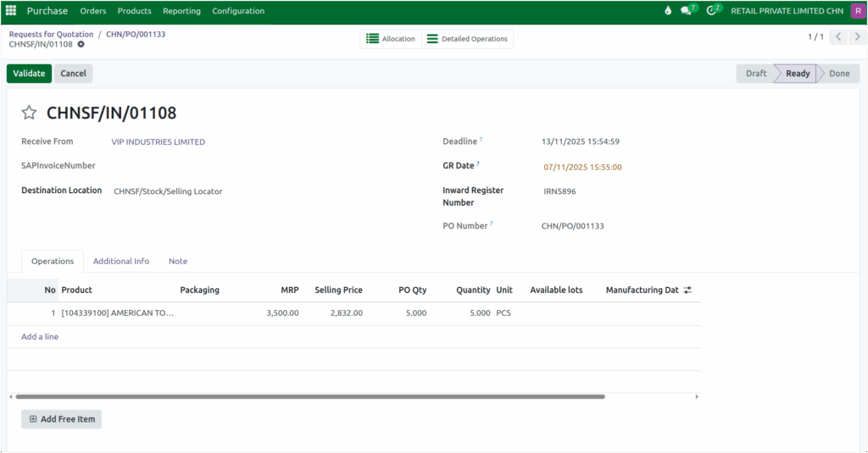
Task: Go to previous record arrow
Action: (x=838, y=37)
